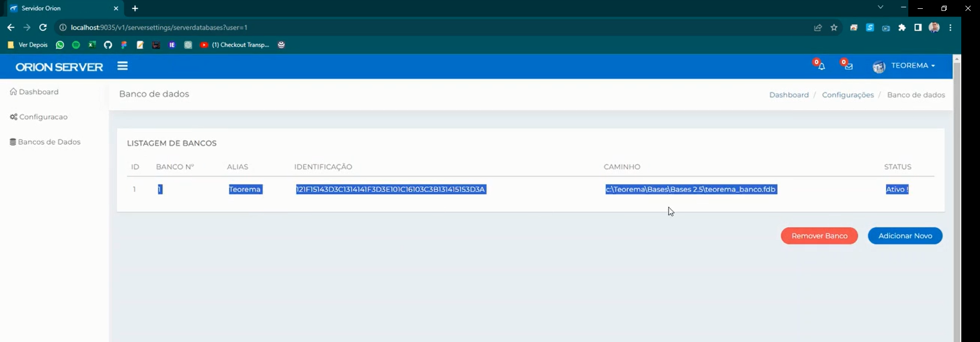
Task: Open the Ver Depois bookmarks folder
Action: (28, 45)
